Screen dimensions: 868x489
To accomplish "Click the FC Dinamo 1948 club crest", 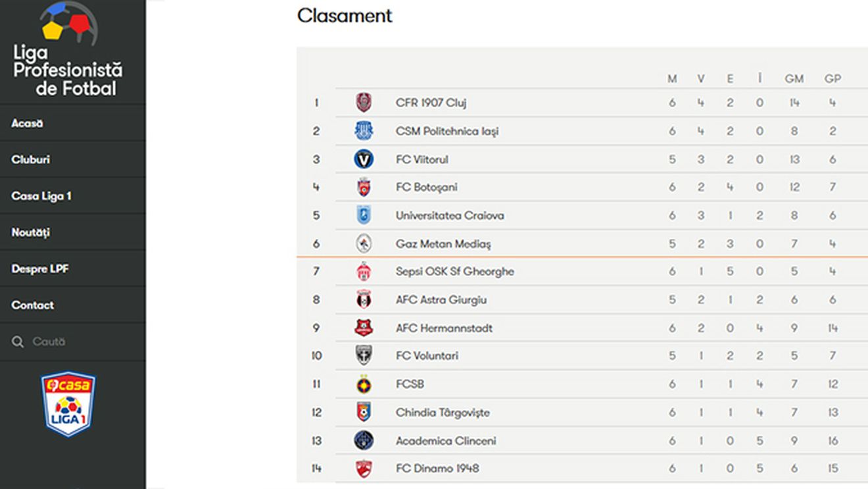I will [364, 469].
